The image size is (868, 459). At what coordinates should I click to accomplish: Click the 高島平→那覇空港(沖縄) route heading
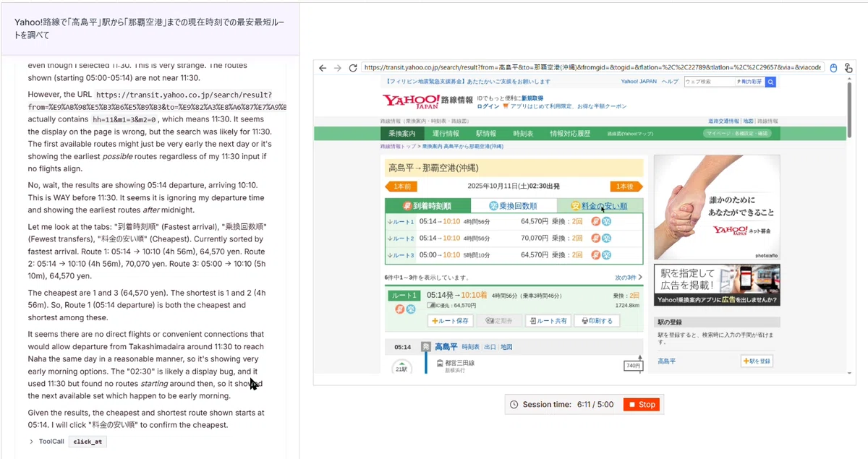click(x=435, y=168)
